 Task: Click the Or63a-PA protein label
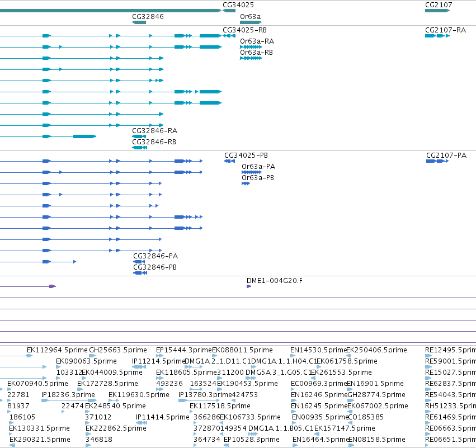pyautogui.click(x=258, y=167)
